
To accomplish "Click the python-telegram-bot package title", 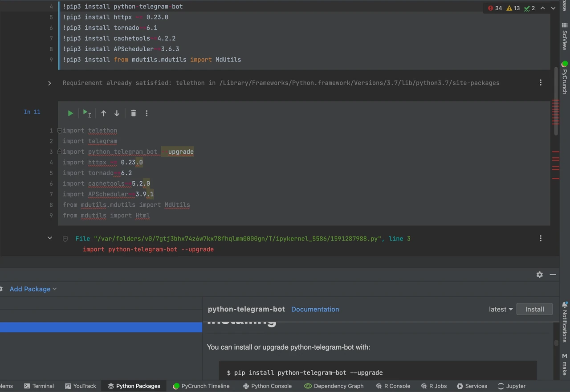I will 246,309.
